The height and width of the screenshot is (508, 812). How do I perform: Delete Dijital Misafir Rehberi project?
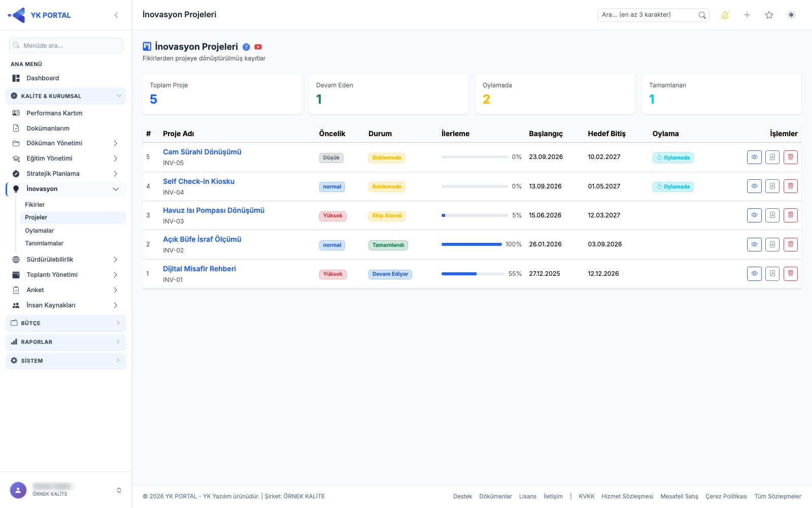point(791,274)
